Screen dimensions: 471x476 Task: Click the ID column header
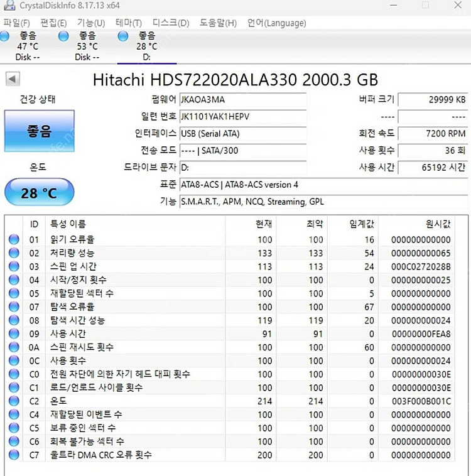tap(34, 224)
